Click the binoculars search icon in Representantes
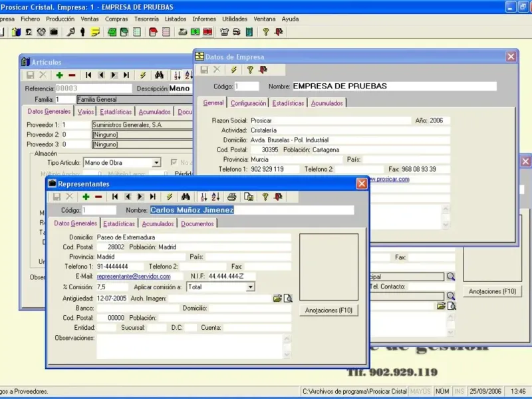 tap(186, 197)
